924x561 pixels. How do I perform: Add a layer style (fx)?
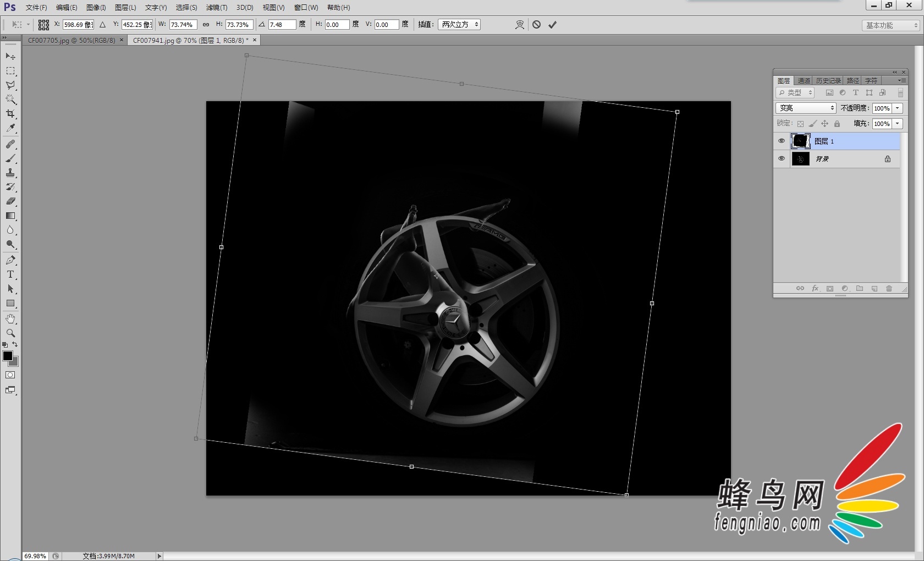pos(815,289)
